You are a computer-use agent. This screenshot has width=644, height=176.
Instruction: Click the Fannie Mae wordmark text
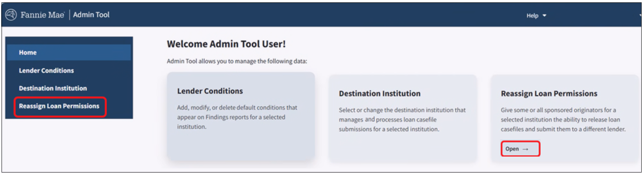click(x=42, y=15)
